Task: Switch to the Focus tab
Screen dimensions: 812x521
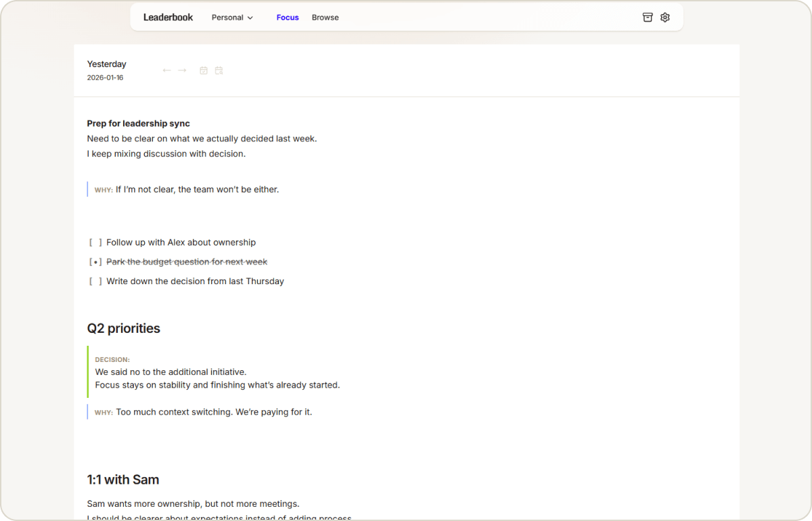Action: point(288,18)
